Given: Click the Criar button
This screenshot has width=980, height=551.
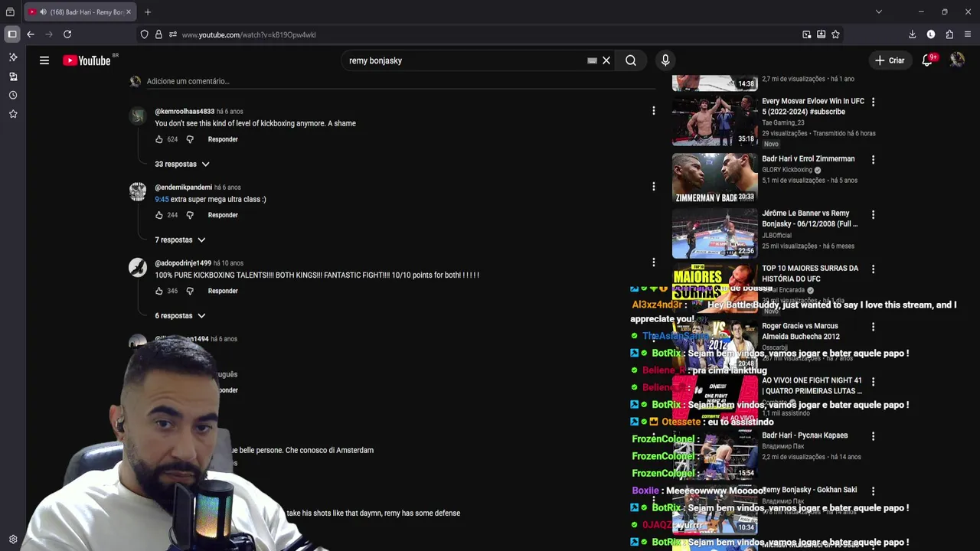Looking at the screenshot, I should (890, 60).
